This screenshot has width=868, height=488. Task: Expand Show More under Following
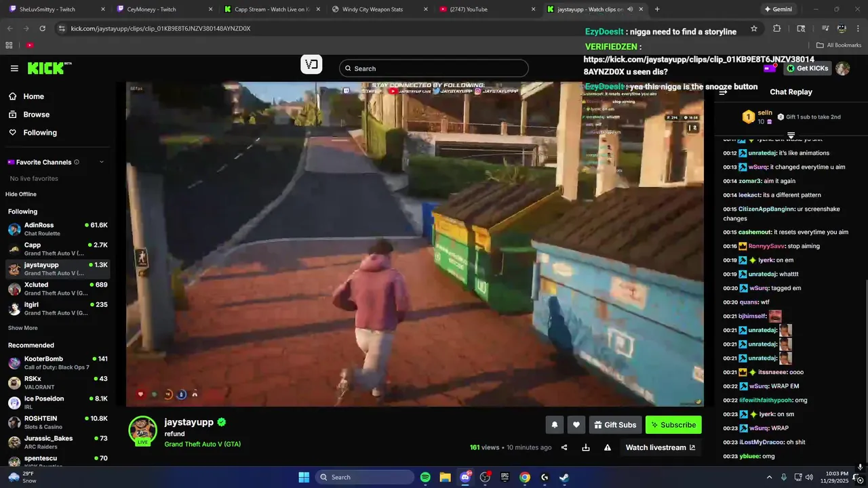[x=23, y=328]
